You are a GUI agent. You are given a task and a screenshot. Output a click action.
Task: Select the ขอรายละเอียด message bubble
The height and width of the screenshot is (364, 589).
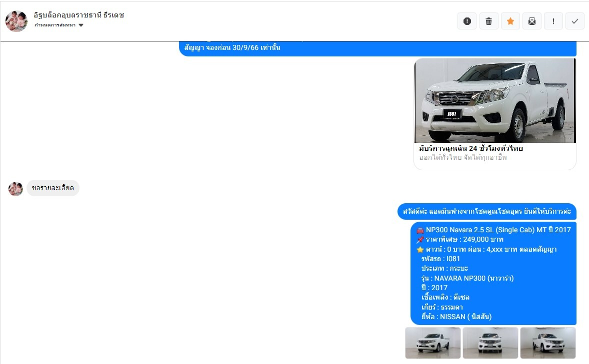click(x=52, y=188)
